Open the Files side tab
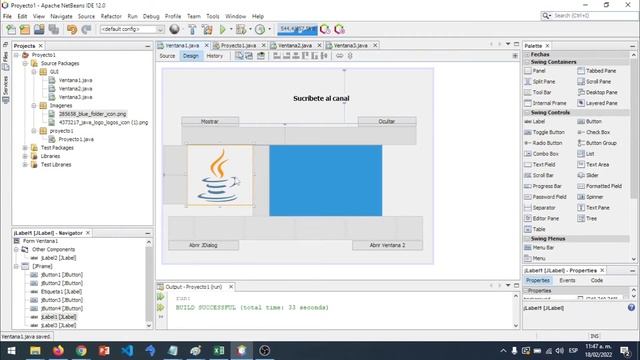 [x=6, y=60]
